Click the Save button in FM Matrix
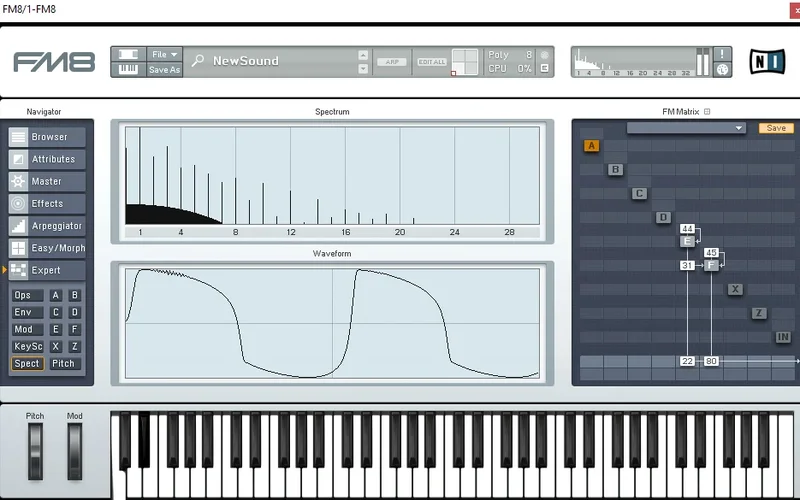 click(776, 128)
